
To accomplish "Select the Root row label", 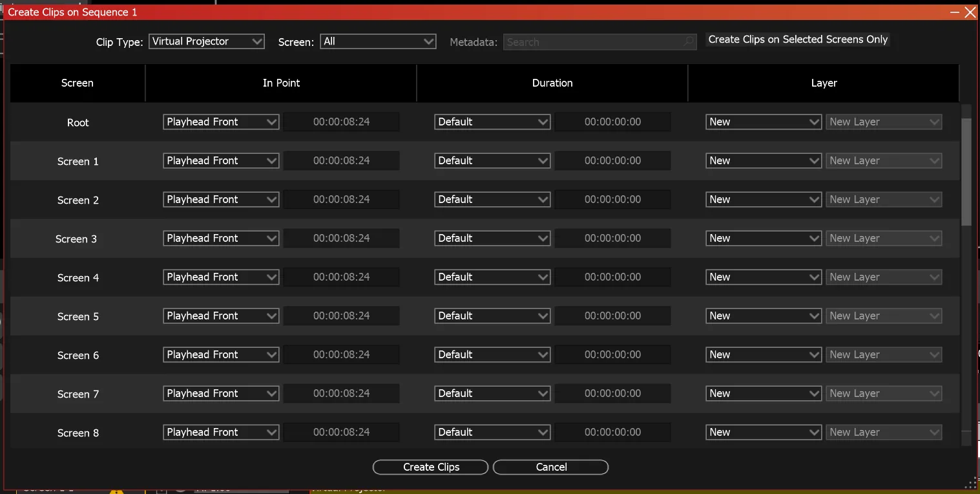I will tap(78, 122).
